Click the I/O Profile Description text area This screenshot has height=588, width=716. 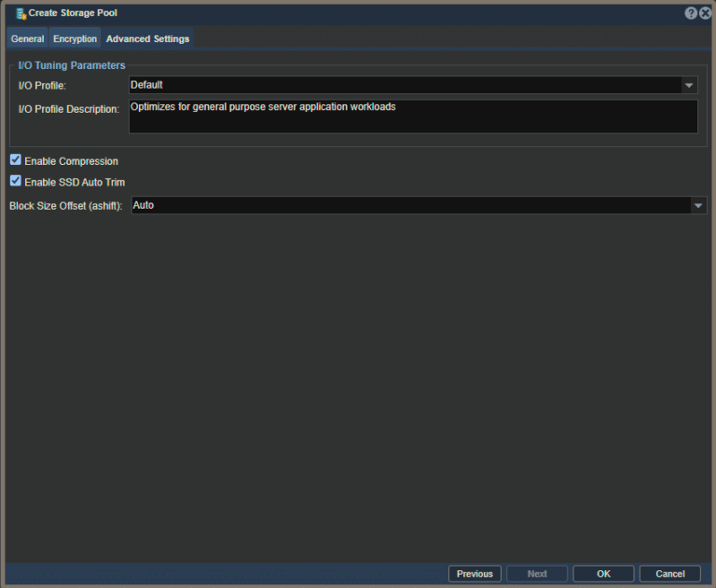click(x=413, y=116)
